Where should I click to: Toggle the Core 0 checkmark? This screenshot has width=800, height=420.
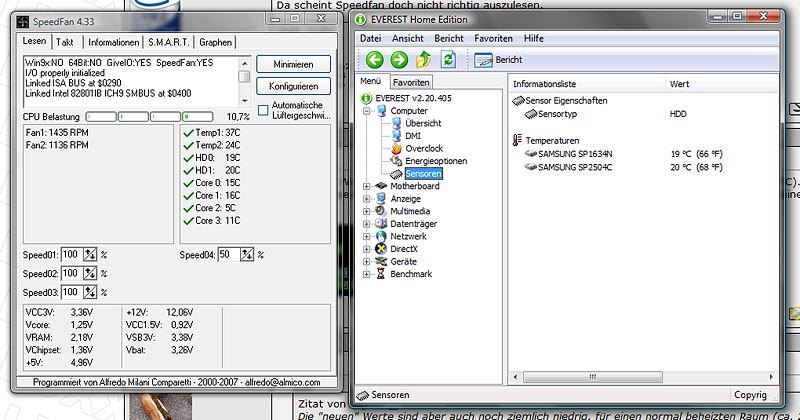coord(188,183)
